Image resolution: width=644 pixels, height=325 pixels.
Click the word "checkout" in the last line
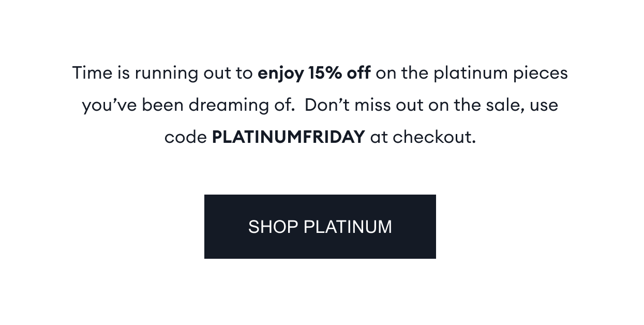tap(432, 137)
